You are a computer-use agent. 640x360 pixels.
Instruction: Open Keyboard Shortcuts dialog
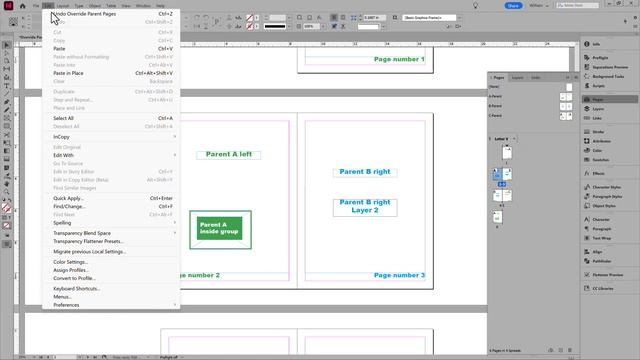pyautogui.click(x=111, y=289)
